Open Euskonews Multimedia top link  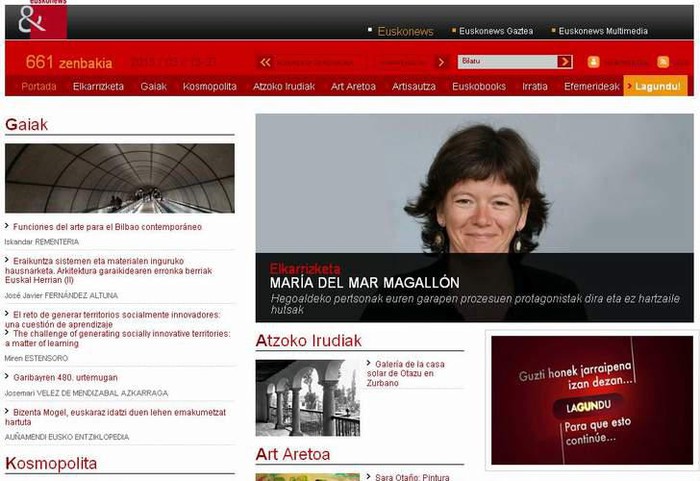click(x=603, y=31)
